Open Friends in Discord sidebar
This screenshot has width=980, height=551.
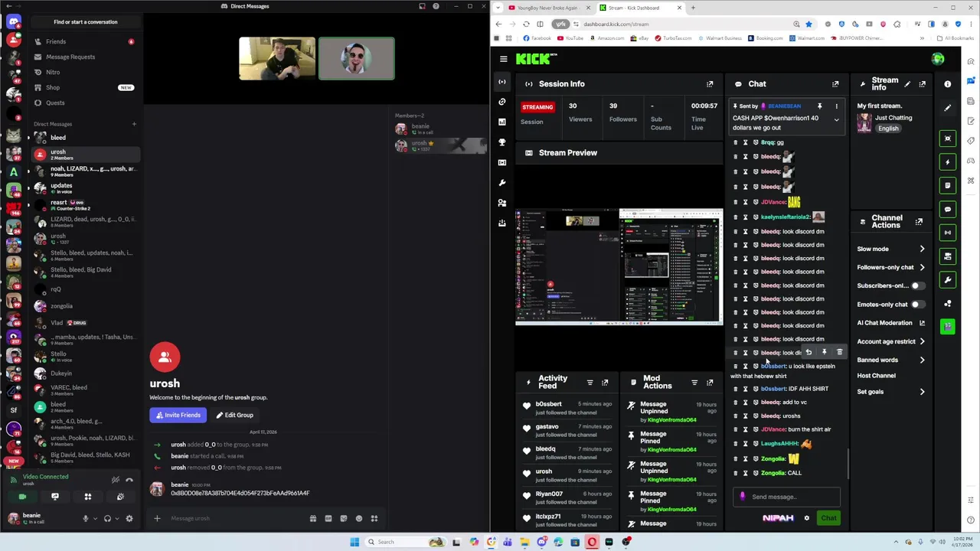point(84,41)
